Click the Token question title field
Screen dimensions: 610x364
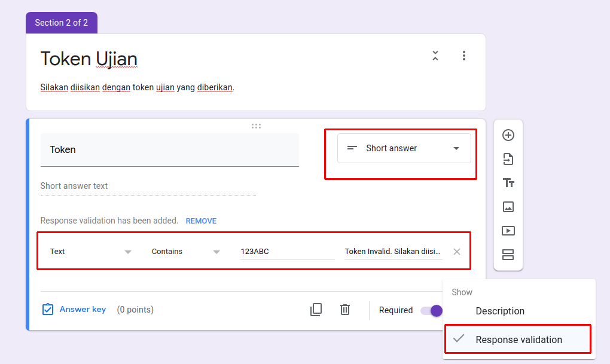(170, 150)
